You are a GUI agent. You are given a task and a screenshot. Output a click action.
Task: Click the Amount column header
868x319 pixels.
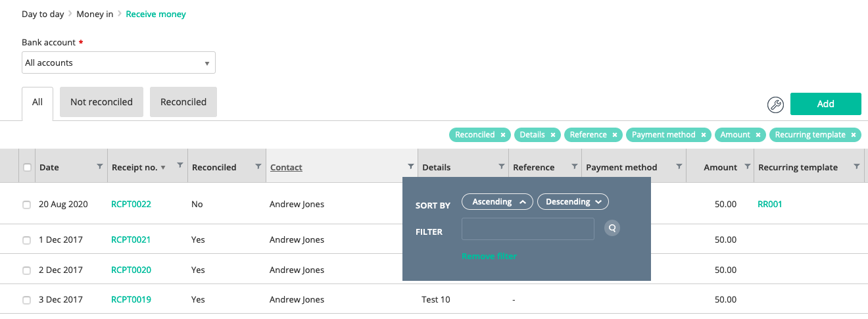tap(721, 167)
